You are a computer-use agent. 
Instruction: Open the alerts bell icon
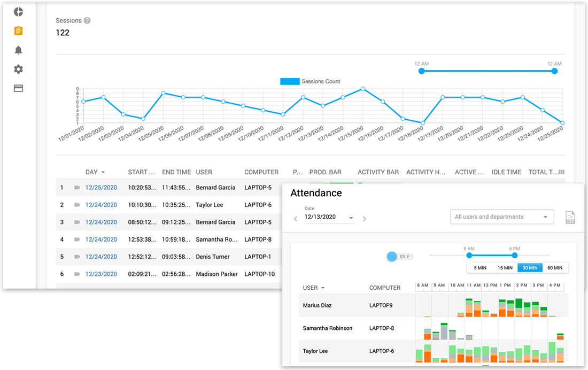(x=18, y=50)
